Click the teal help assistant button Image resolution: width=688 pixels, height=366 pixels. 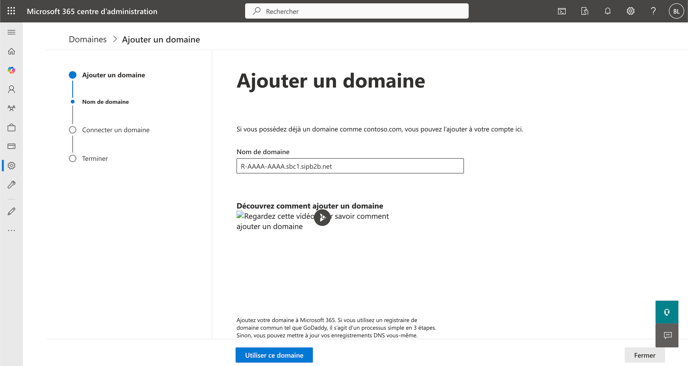click(667, 312)
